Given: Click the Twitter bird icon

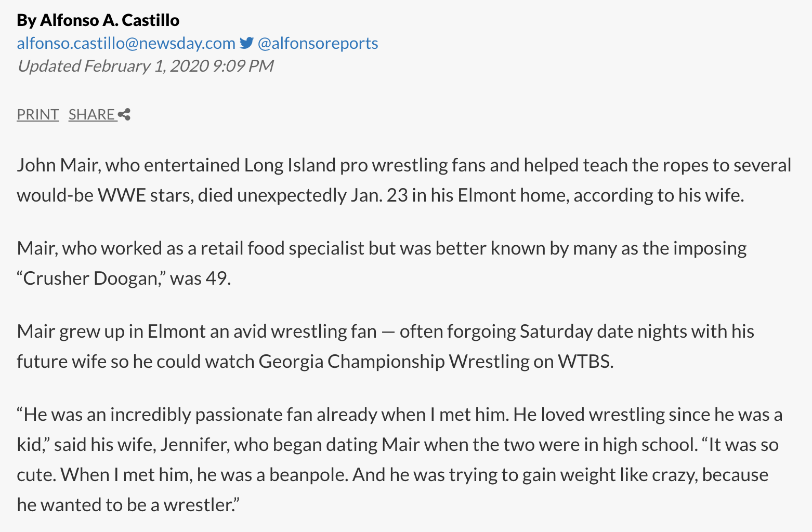Looking at the screenshot, I should tap(246, 43).
